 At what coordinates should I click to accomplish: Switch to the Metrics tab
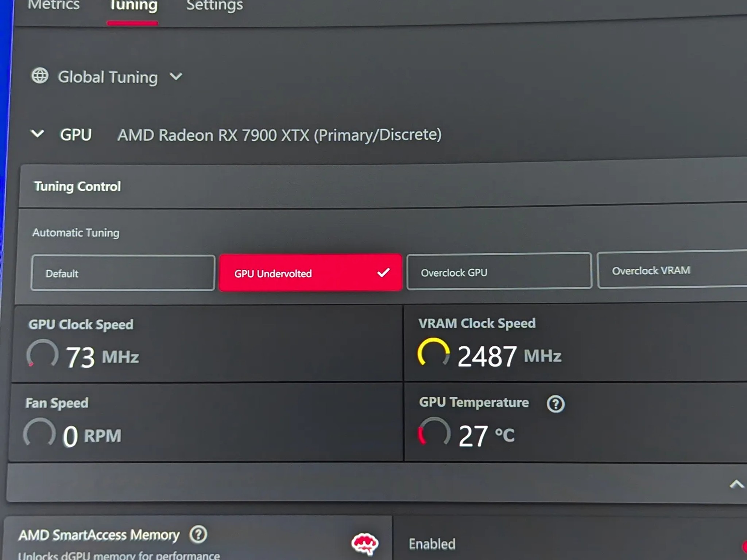click(54, 5)
